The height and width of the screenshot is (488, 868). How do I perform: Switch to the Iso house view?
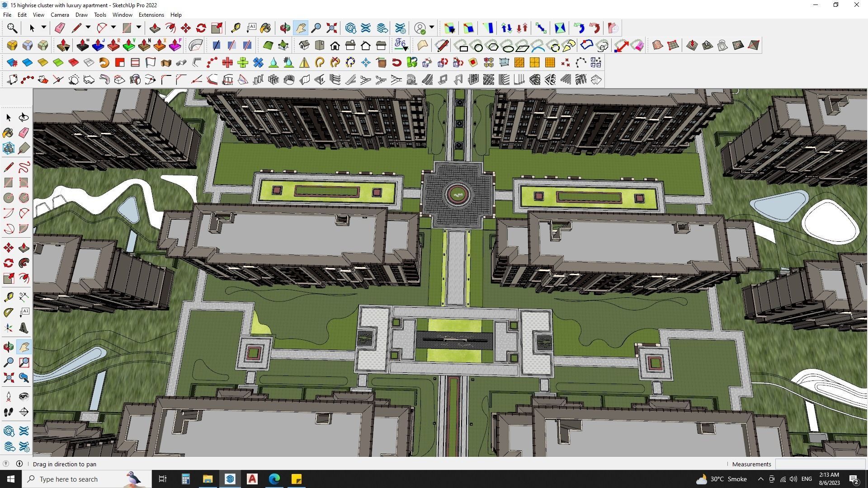pyautogui.click(x=304, y=45)
